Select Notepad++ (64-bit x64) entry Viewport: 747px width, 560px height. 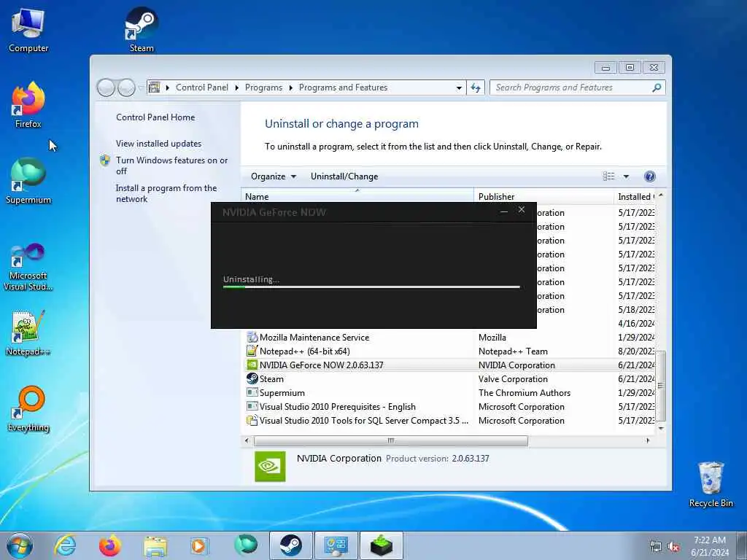coord(449,351)
